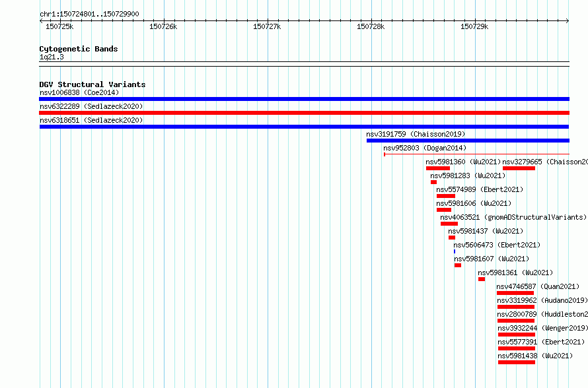Select tiny blue mark of nsv5606473
The image size is (588, 388).
tap(455, 251)
